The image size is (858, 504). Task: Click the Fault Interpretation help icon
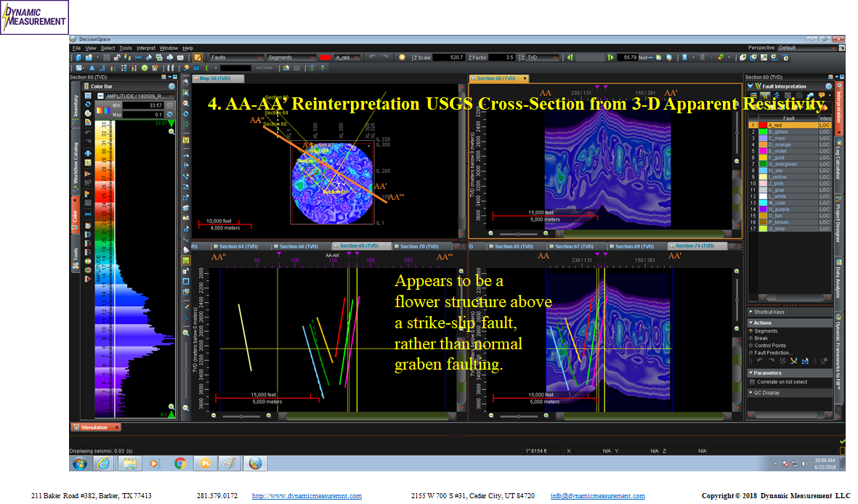[x=828, y=86]
